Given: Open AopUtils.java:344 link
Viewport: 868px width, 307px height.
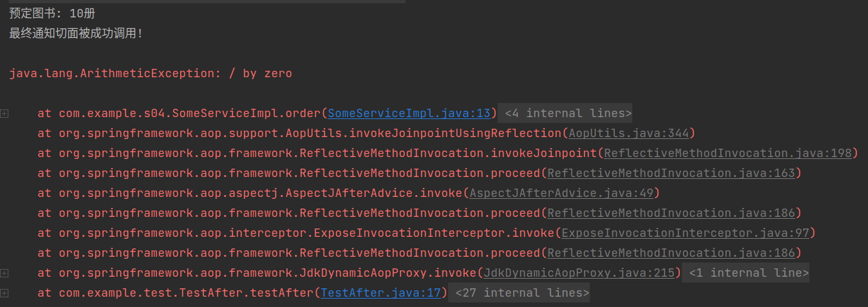Looking at the screenshot, I should (x=628, y=133).
